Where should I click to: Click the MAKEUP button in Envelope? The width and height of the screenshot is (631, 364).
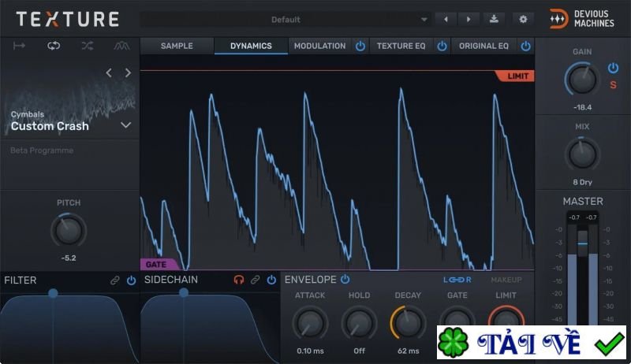(506, 280)
